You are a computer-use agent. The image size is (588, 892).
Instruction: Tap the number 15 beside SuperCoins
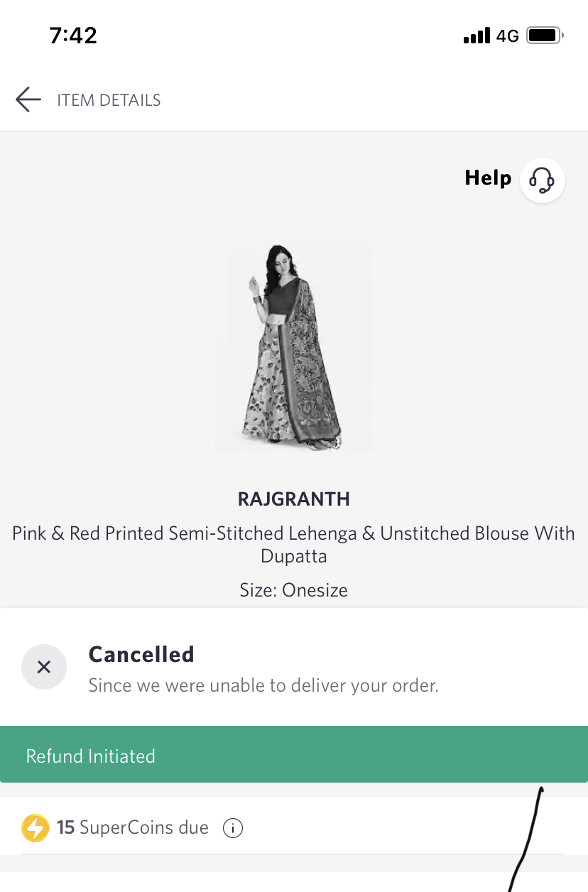(x=66, y=828)
